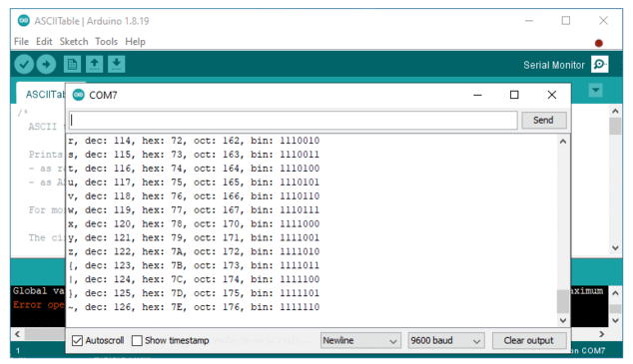Screen dimensions: 633x364
Task: Click the '}, dec: 125' output line
Action: pyautogui.click(x=194, y=293)
